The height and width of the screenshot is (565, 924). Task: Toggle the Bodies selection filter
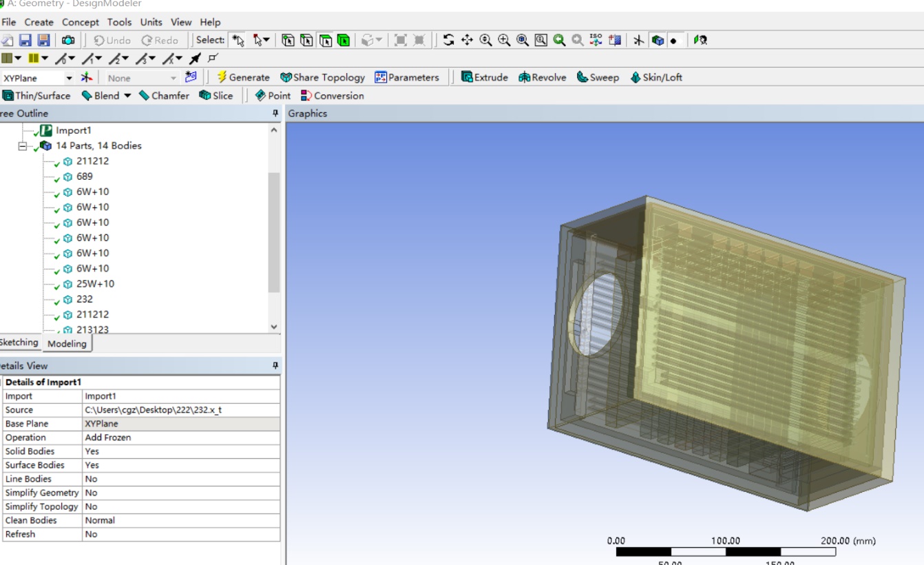343,41
